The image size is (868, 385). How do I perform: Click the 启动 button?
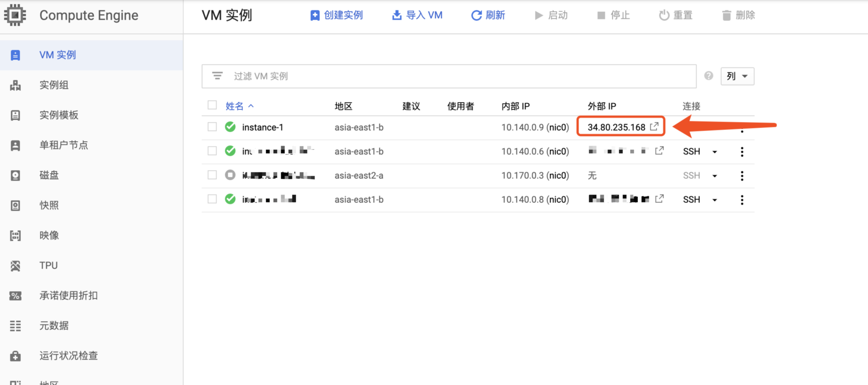pos(551,15)
